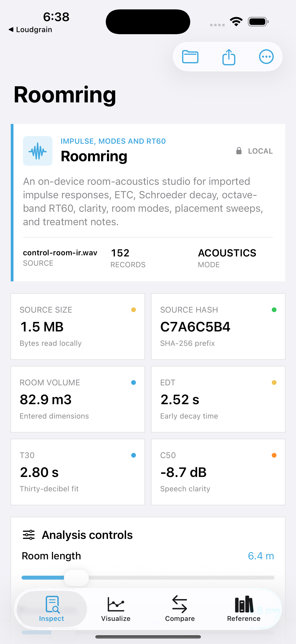This screenshot has height=644, width=296.
Task: Tap the Roomring page title
Action: 65,95
